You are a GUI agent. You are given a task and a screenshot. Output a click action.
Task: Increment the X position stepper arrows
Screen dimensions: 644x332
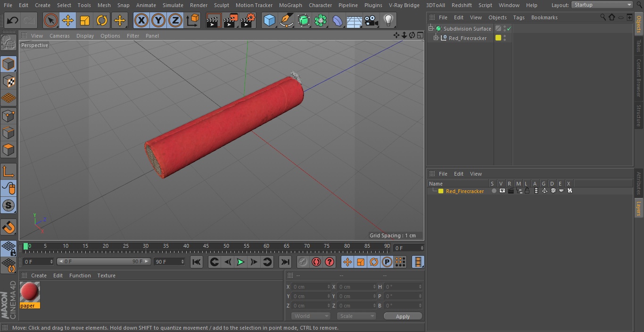329,287
